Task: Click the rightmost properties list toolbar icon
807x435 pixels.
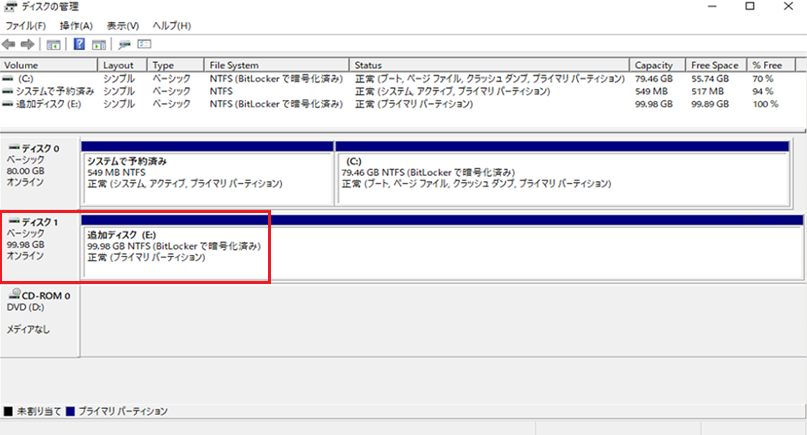Action: coord(144,44)
